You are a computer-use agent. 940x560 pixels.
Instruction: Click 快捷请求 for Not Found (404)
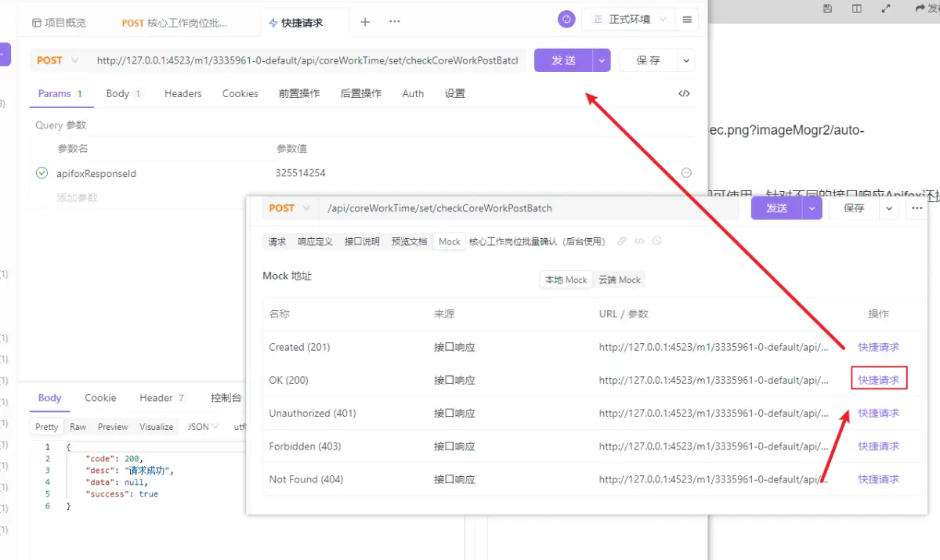click(x=878, y=479)
